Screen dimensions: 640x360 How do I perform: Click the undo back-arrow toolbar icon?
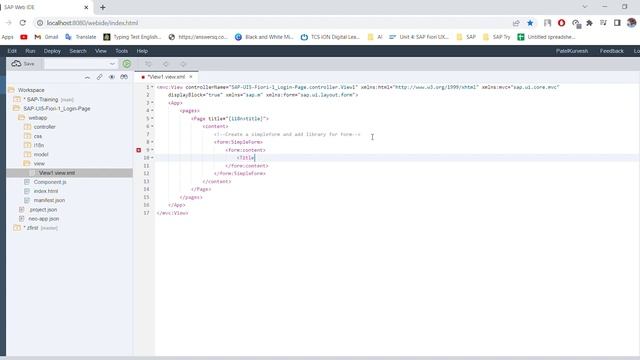tap(166, 64)
